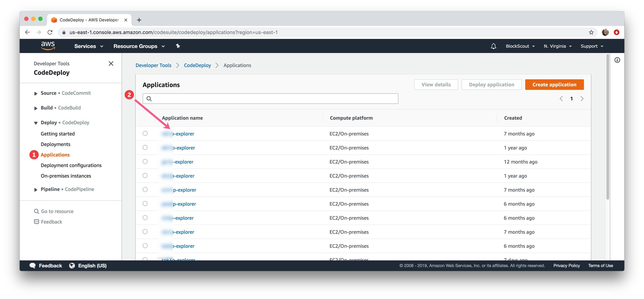
Task: Open the CodeDeploy breadcrumb link
Action: pos(197,65)
